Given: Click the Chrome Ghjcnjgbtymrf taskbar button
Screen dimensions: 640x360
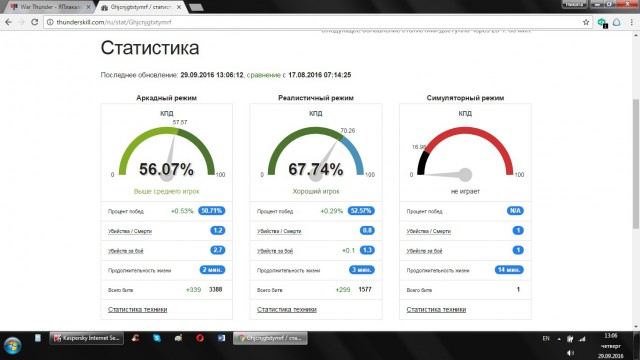Looking at the screenshot, I should click(x=270, y=338).
